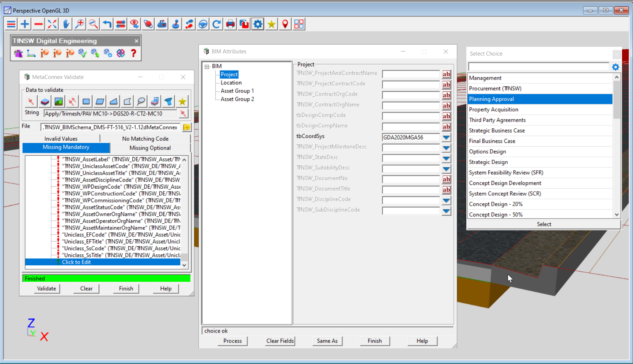Click the steering wheel drive icon
Image resolution: width=633 pixels, height=364 pixels.
[x=203, y=24]
